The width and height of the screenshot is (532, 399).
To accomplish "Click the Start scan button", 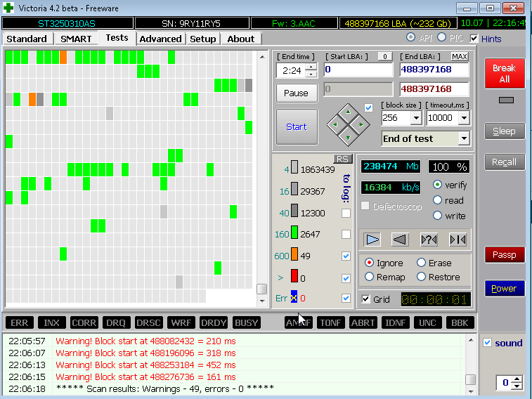I will point(297,126).
